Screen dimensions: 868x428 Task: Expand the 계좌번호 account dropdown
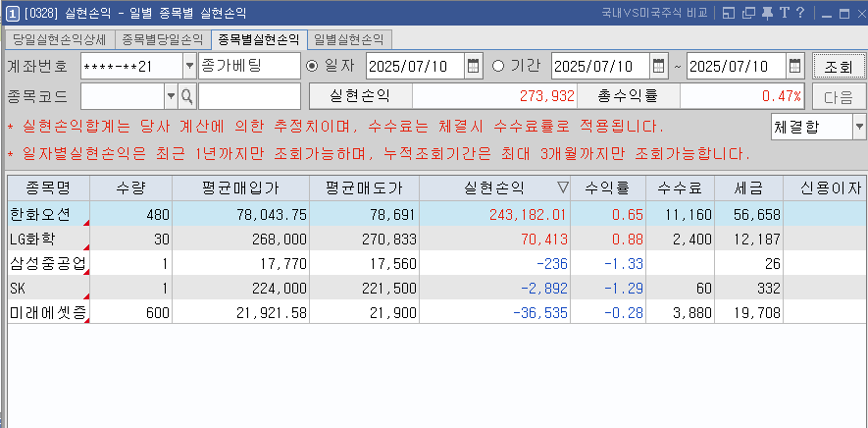point(189,66)
